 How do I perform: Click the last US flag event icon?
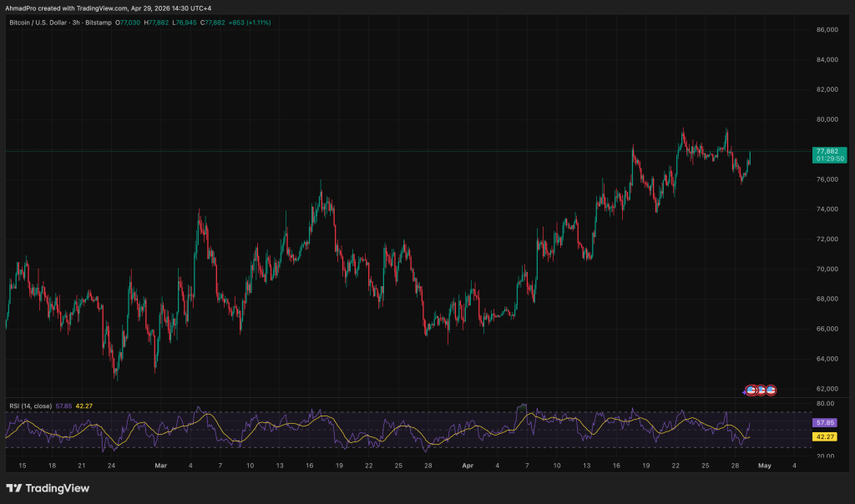point(772,390)
